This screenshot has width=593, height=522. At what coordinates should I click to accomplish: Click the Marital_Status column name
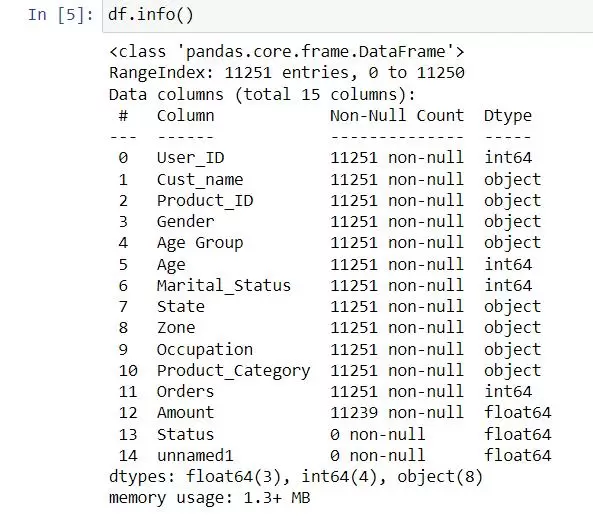pyautogui.click(x=224, y=286)
